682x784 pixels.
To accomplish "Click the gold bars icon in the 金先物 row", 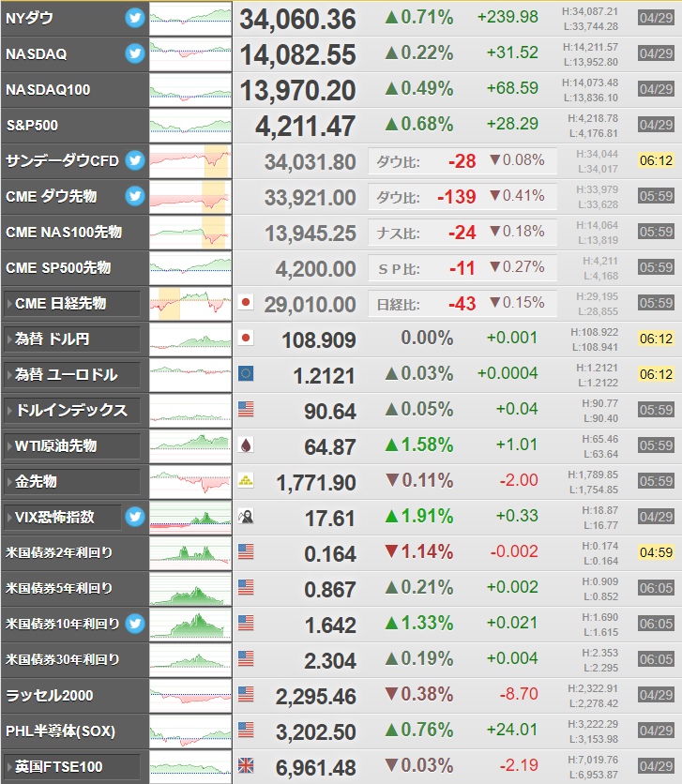I will coord(246,480).
